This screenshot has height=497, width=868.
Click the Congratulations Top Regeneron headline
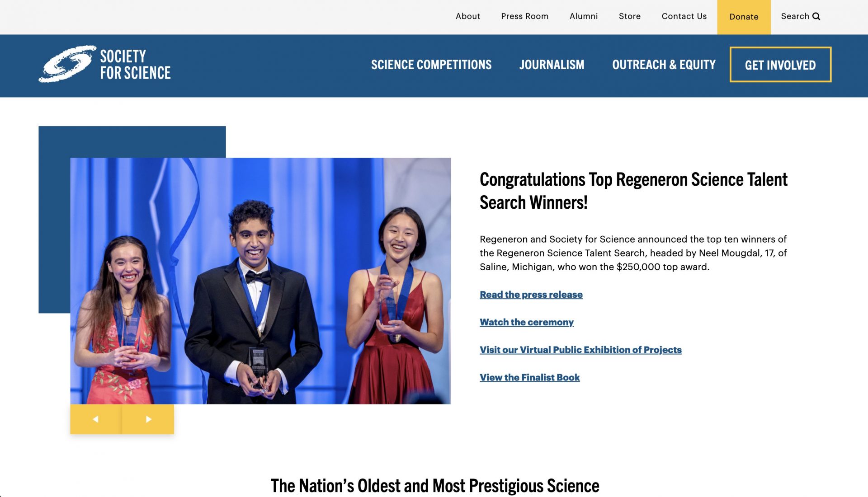pyautogui.click(x=633, y=191)
